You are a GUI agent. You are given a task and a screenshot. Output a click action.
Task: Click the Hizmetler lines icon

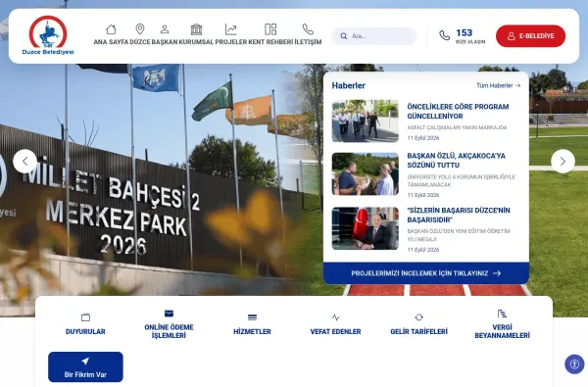[x=253, y=317]
